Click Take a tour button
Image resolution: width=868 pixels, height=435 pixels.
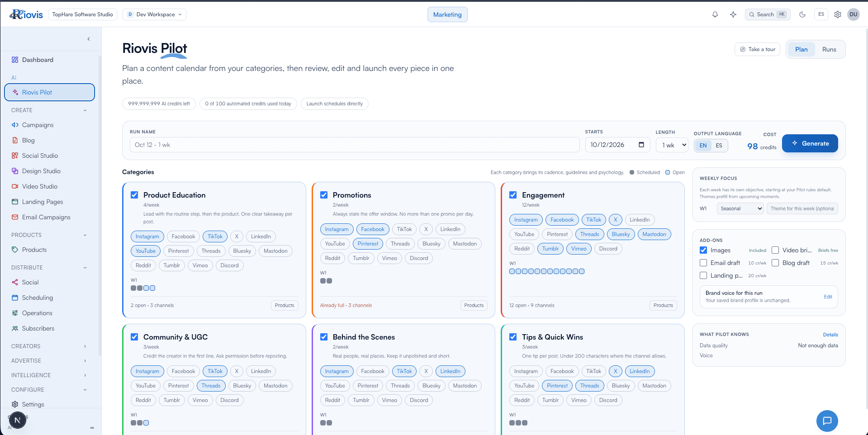(757, 49)
